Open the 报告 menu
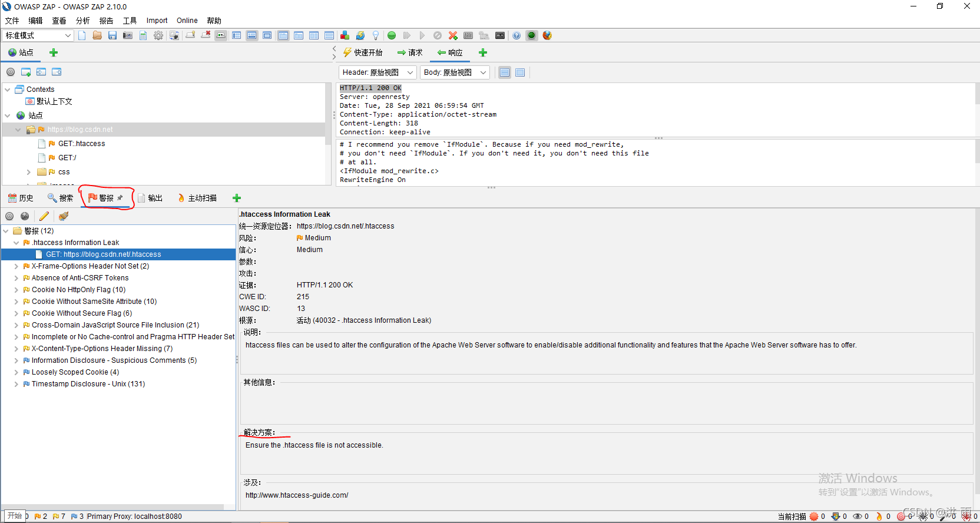 106,21
